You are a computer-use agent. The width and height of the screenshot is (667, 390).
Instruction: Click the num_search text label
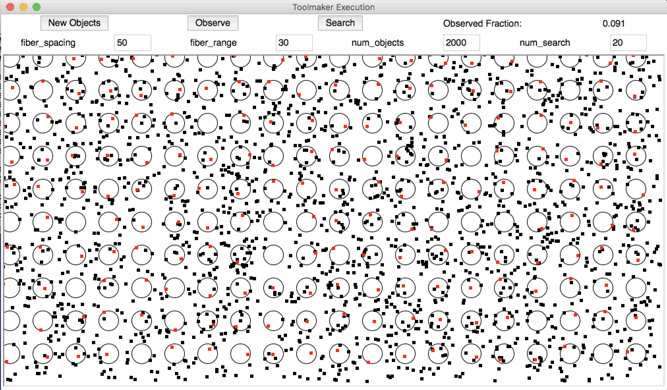pyautogui.click(x=545, y=43)
